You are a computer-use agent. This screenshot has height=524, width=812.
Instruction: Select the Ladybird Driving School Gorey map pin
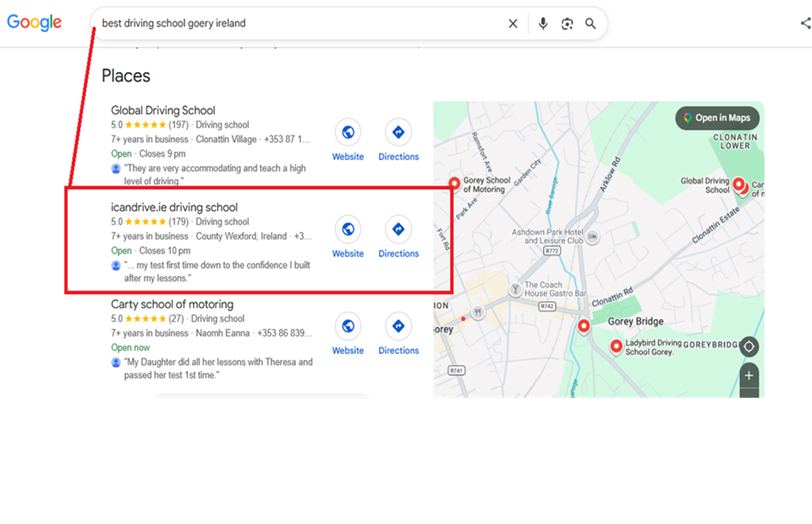616,346
